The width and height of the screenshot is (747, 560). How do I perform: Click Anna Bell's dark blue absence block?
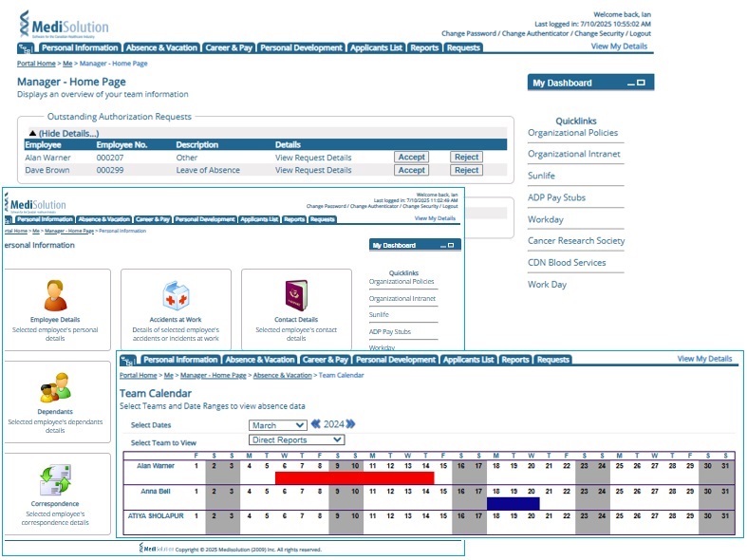tap(513, 504)
